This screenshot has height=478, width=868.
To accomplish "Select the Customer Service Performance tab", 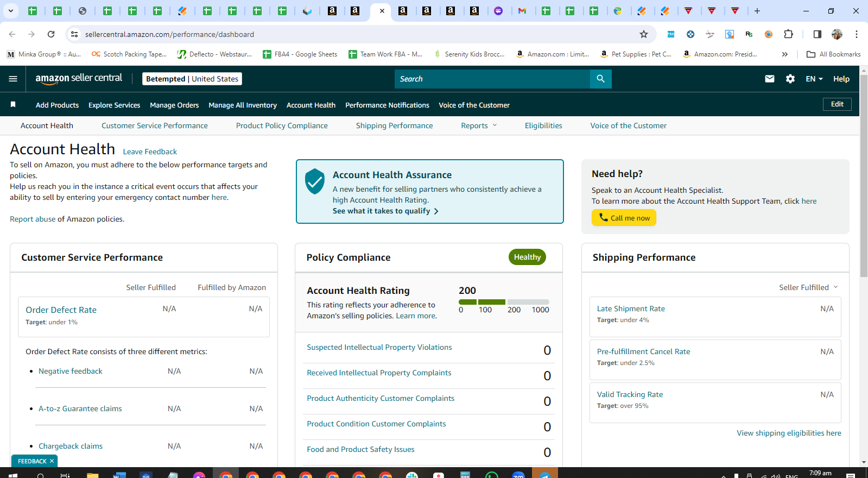I will coord(155,125).
